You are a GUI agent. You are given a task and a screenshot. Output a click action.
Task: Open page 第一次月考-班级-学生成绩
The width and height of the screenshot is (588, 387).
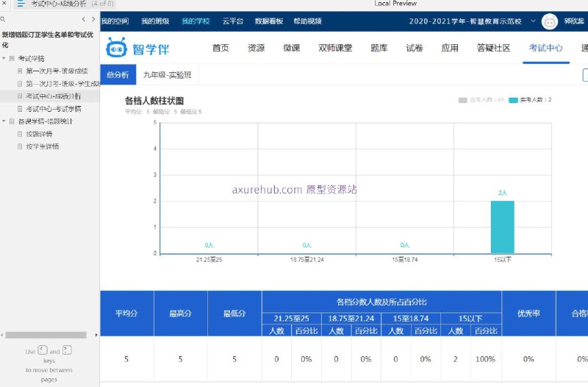coord(62,84)
